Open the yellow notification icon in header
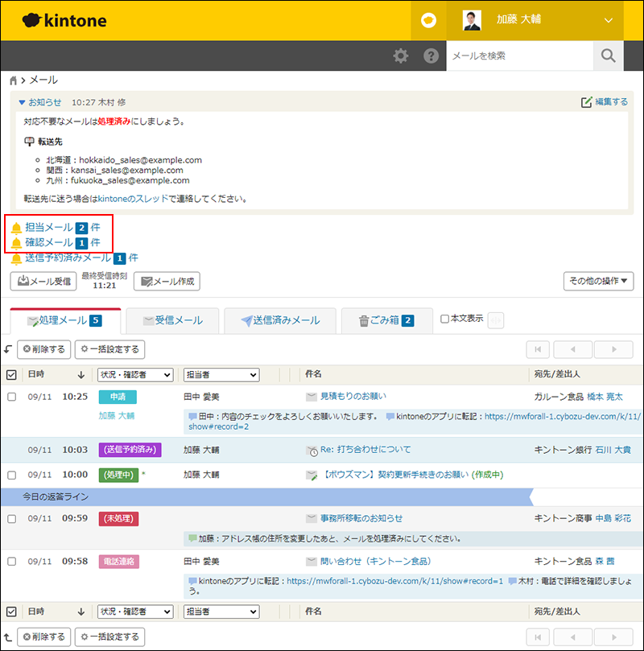The height and width of the screenshot is (651, 644). pos(429,21)
